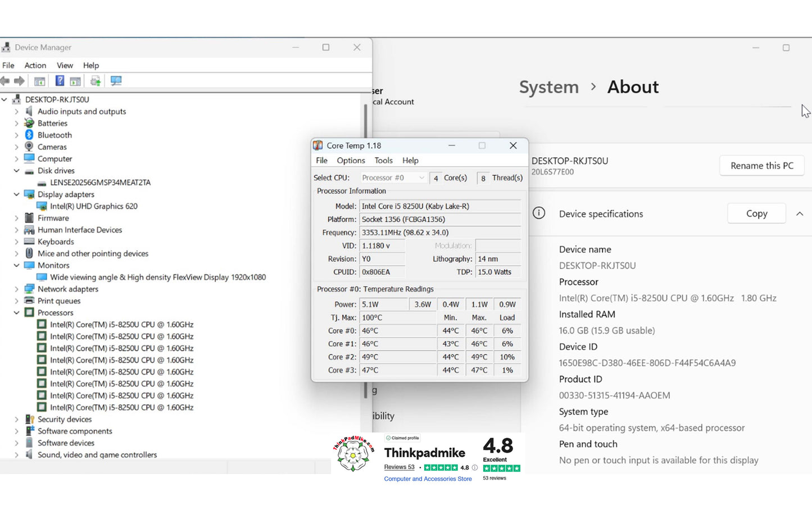The width and height of the screenshot is (812, 510).
Task: Go to System in the Settings breadcrumb
Action: (x=548, y=87)
